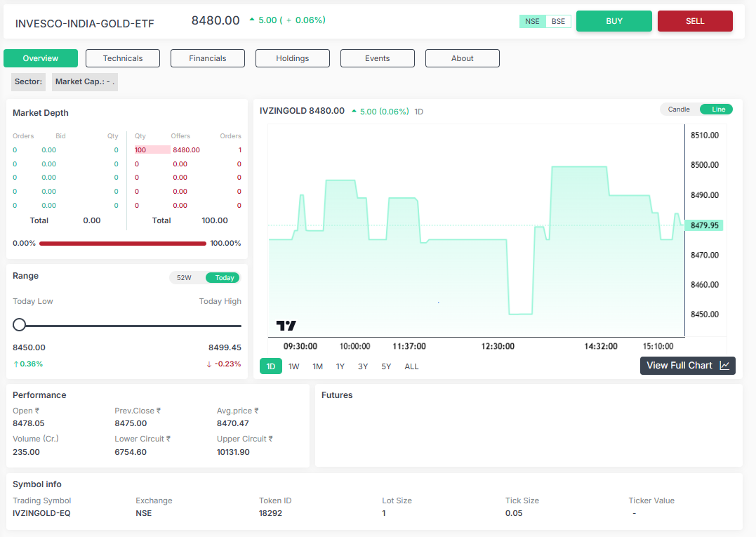
Task: Click the red SELL button
Action: (x=695, y=21)
